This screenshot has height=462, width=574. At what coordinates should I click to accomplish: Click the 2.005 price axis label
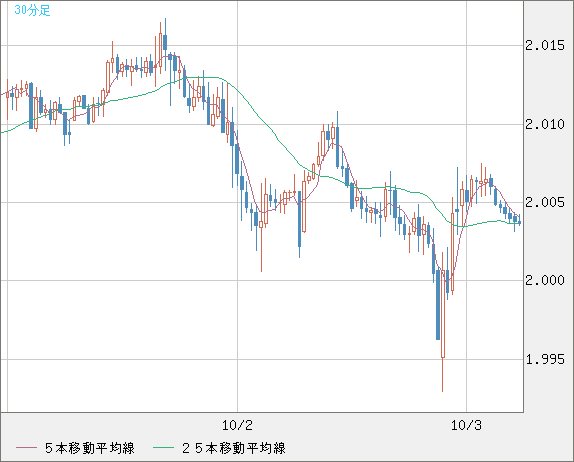(545, 202)
